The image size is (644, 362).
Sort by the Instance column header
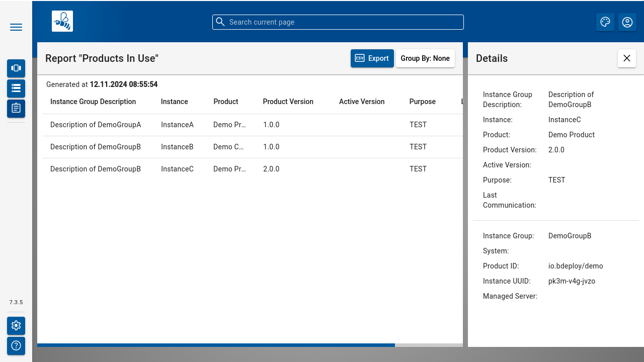pos(175,102)
